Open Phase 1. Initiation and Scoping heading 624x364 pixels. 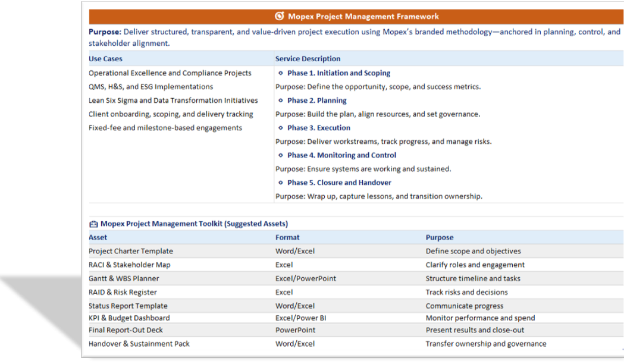coord(338,73)
